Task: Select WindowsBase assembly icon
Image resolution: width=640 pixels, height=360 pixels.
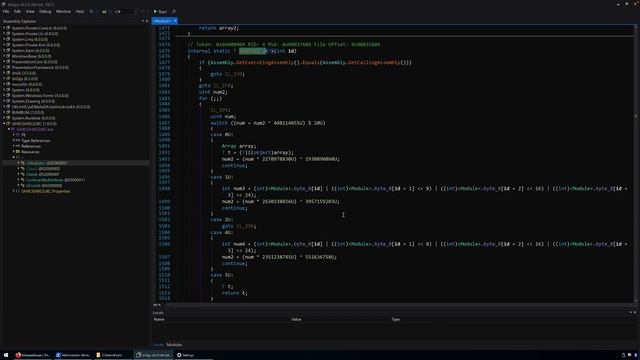Action: 8,56
